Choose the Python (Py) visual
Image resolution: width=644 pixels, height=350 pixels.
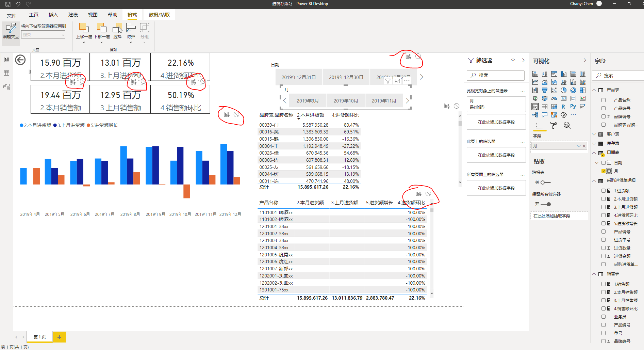click(x=573, y=107)
